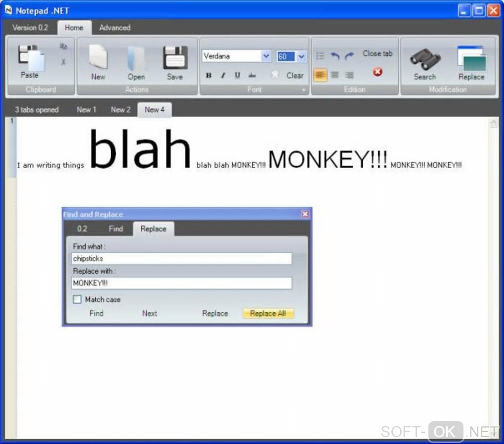Viewport: 504px width, 444px height.
Task: Click the Paste clipboard icon
Action: pyautogui.click(x=31, y=58)
